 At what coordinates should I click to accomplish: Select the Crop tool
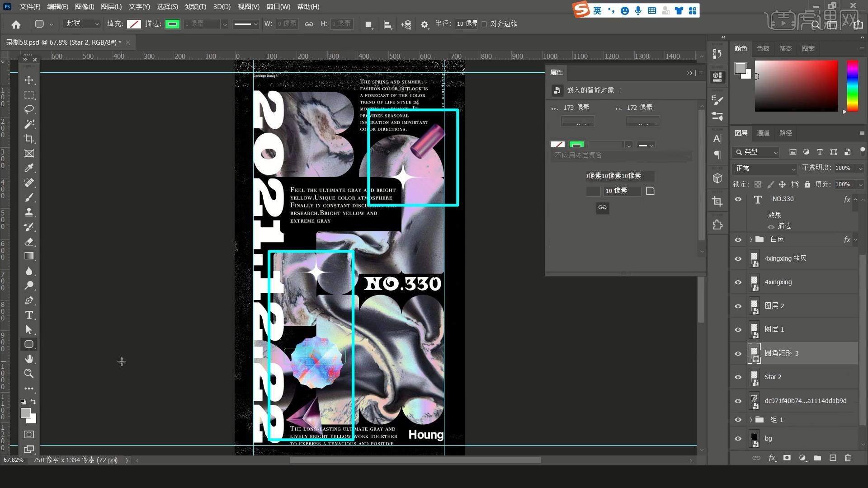[x=29, y=139]
